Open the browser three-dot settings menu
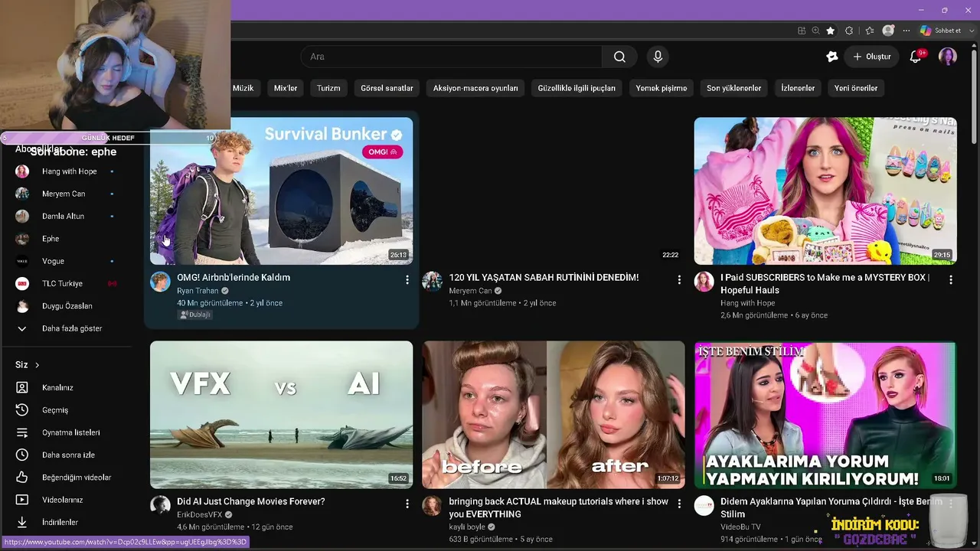Image resolution: width=980 pixels, height=551 pixels. tap(906, 31)
